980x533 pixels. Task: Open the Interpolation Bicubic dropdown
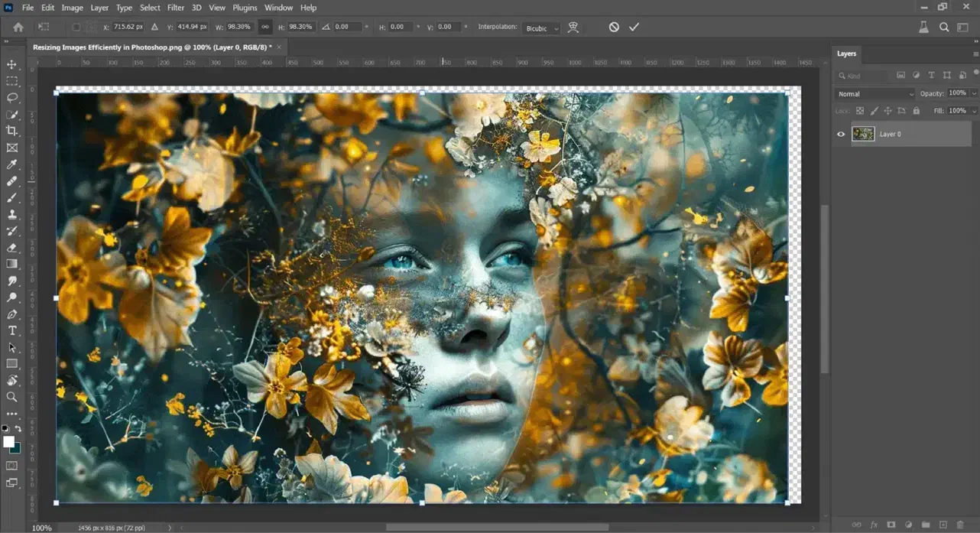tap(542, 28)
